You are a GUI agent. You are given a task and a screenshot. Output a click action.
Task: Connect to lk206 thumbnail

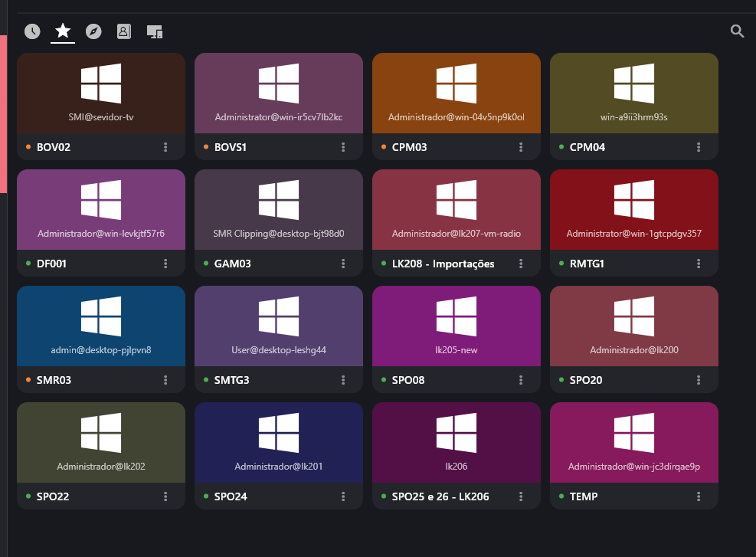(x=456, y=442)
